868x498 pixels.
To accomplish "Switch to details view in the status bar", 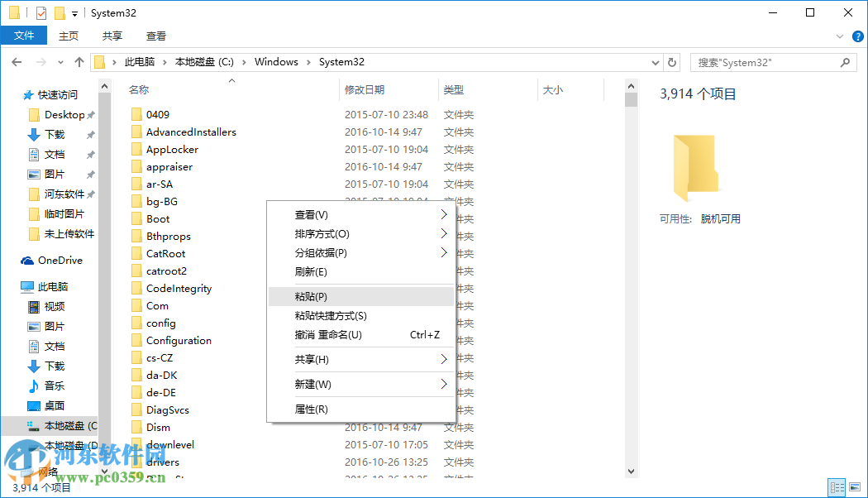I will click(x=837, y=487).
